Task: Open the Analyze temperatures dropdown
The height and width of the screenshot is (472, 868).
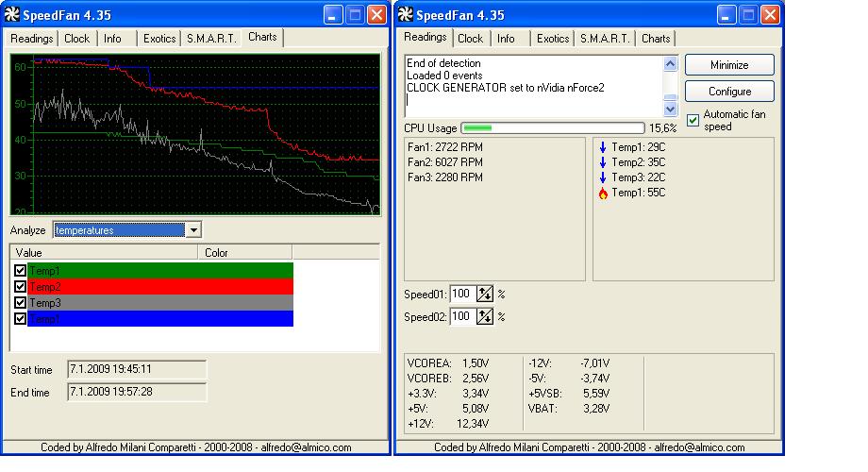Action: click(x=193, y=230)
